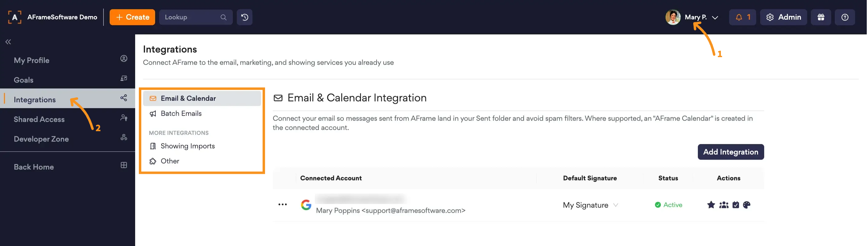
Task: Click the Shared Access people icon
Action: point(124,118)
